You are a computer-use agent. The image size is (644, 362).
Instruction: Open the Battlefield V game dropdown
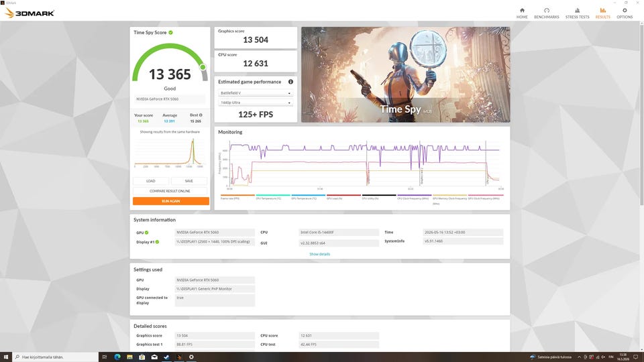coord(256,93)
